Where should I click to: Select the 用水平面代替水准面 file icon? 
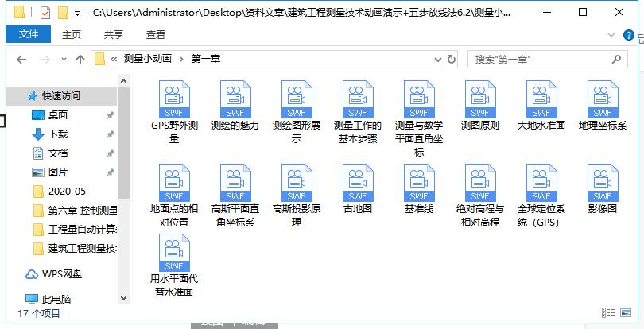174,253
